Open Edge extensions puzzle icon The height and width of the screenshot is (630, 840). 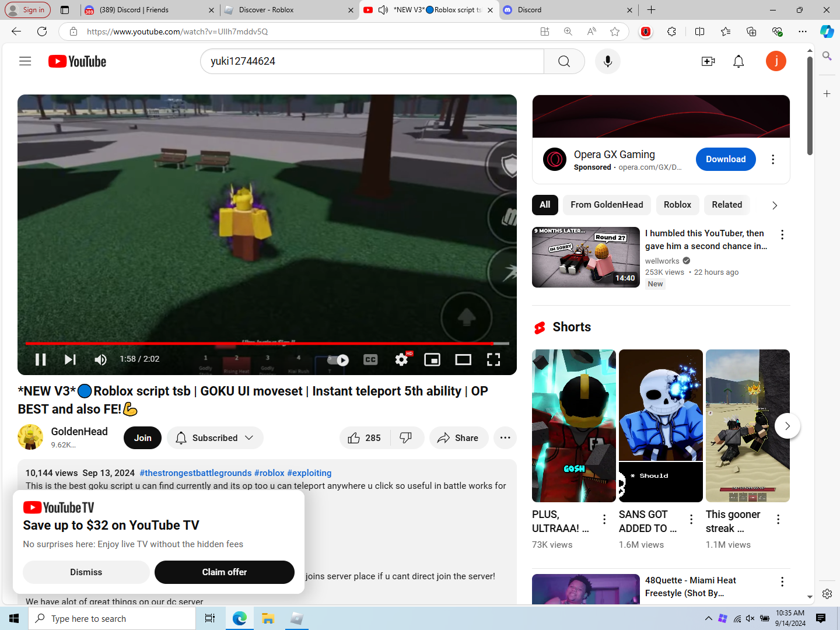(671, 32)
